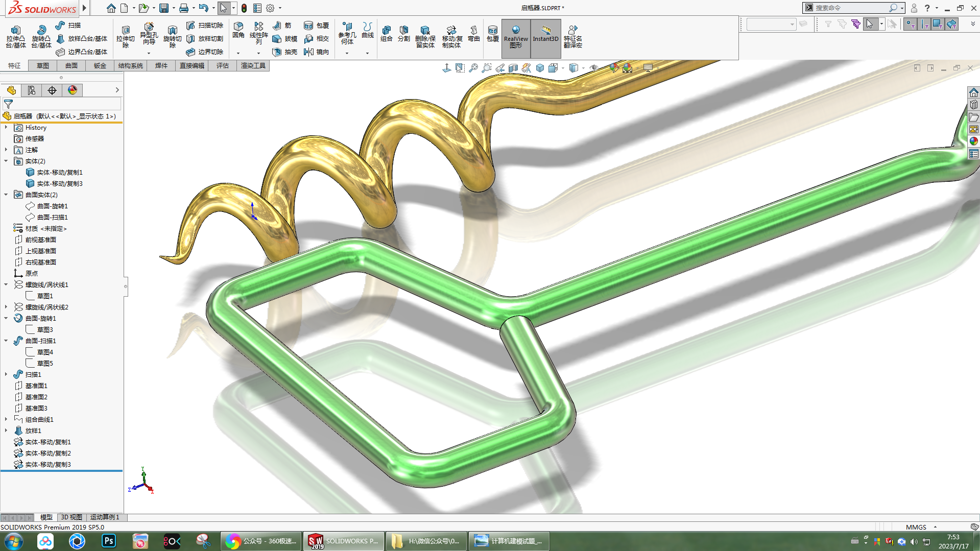Click the 删除/保留实体 delete body tool
This screenshot has height=551, width=980.
[425, 37]
